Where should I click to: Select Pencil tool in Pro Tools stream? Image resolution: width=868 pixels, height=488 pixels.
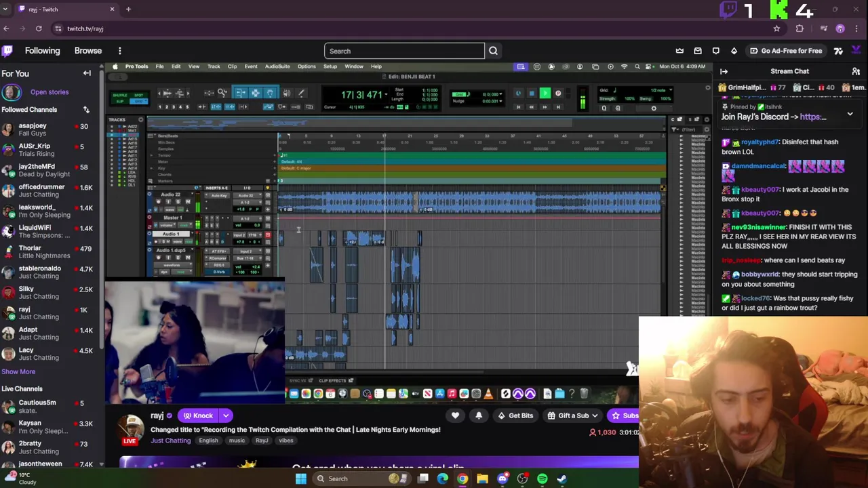point(301,93)
